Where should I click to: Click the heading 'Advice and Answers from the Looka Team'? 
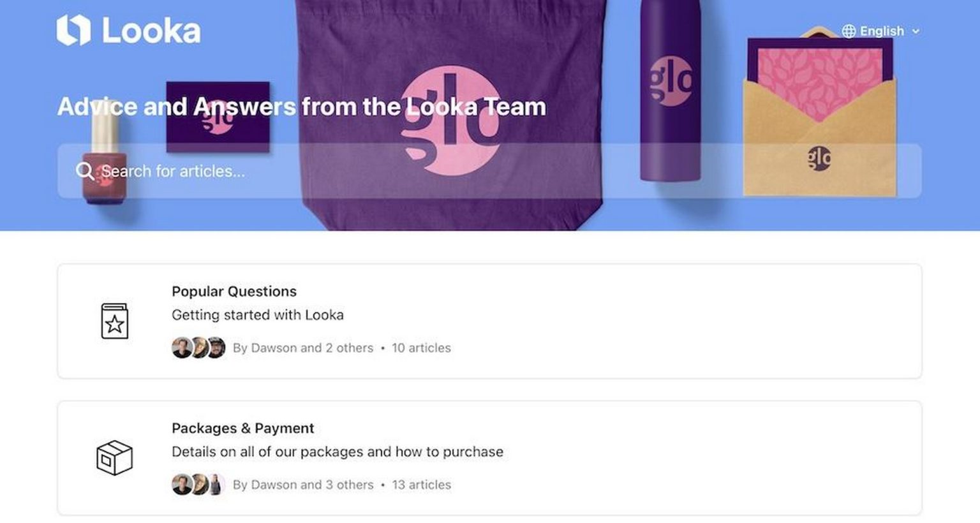[302, 107]
